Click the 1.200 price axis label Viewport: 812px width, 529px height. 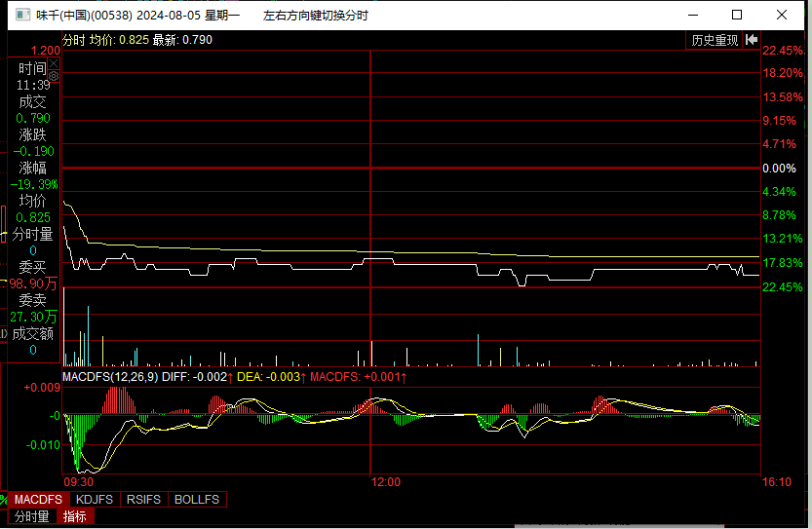tap(46, 51)
